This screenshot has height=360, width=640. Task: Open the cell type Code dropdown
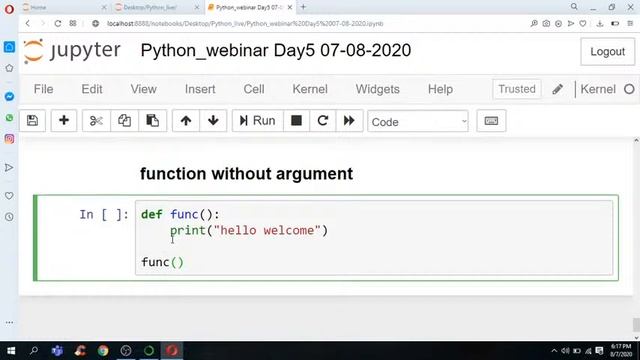418,122
